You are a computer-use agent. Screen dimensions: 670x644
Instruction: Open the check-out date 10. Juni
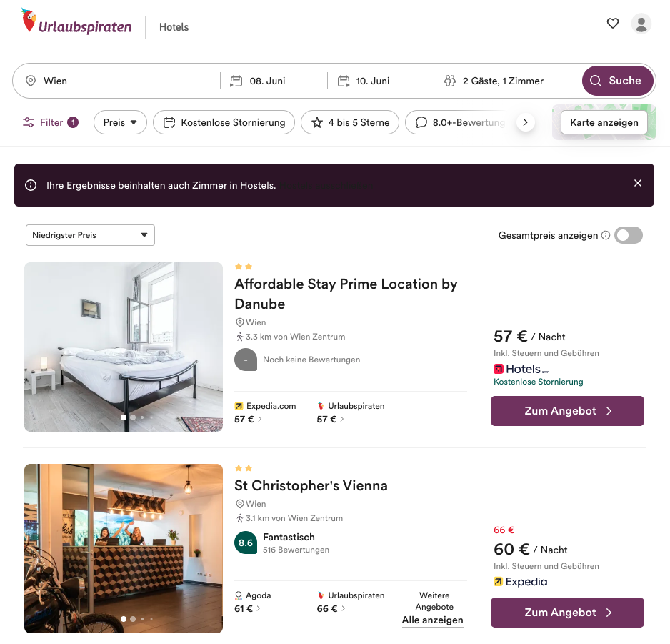(373, 81)
